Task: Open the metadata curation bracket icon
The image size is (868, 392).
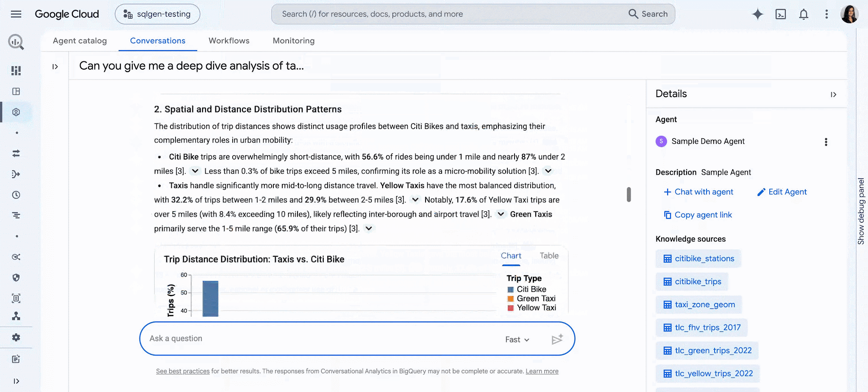Action: [16, 298]
